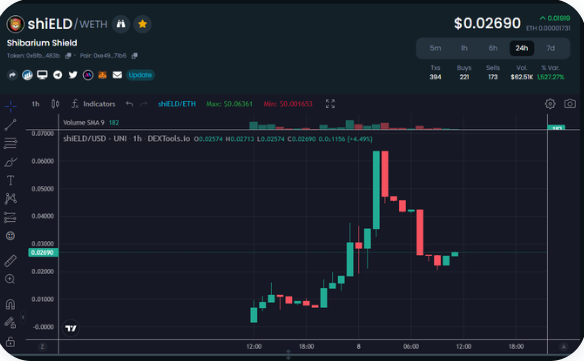Select the forecasting and measurement tool
The height and width of the screenshot is (361, 584).
coord(10,217)
